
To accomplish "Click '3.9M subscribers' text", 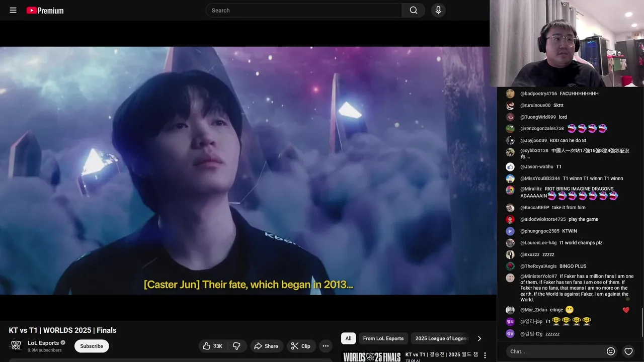I will [45, 350].
